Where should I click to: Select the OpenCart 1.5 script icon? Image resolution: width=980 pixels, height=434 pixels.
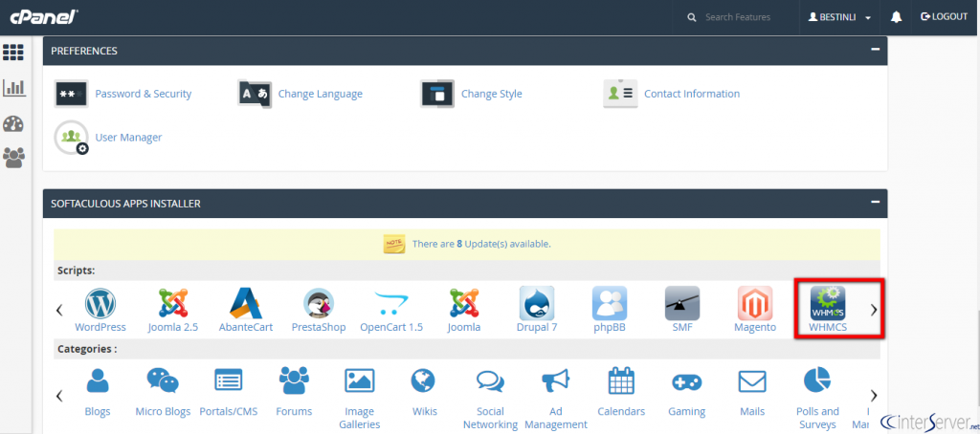[x=391, y=303]
